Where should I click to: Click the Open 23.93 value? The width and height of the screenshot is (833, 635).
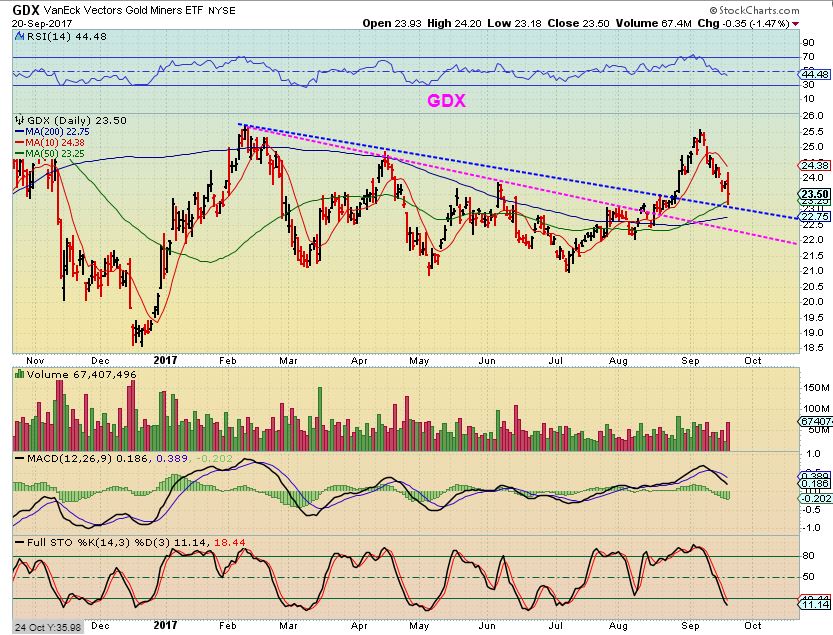tap(392, 23)
